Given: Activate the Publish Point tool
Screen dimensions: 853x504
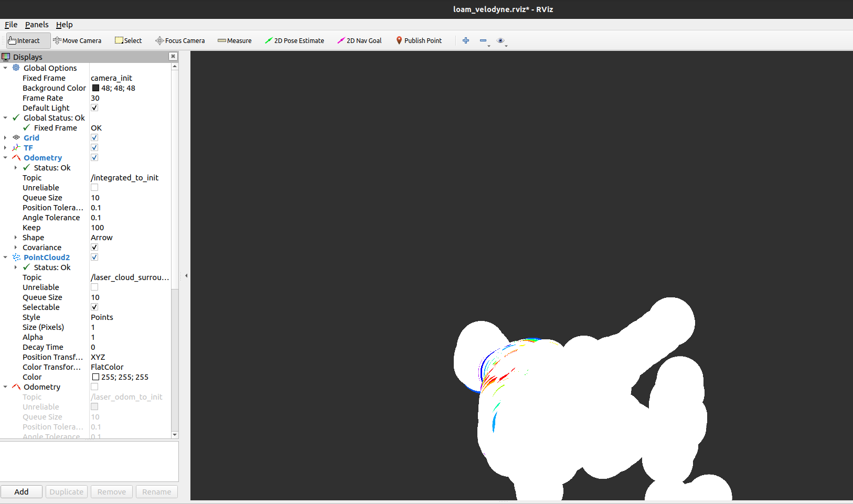Looking at the screenshot, I should pyautogui.click(x=419, y=40).
